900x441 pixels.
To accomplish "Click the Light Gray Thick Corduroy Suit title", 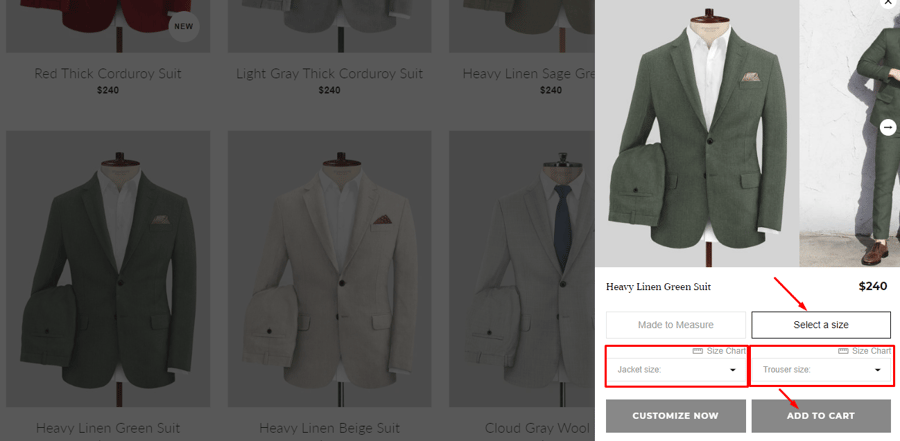I will [329, 74].
